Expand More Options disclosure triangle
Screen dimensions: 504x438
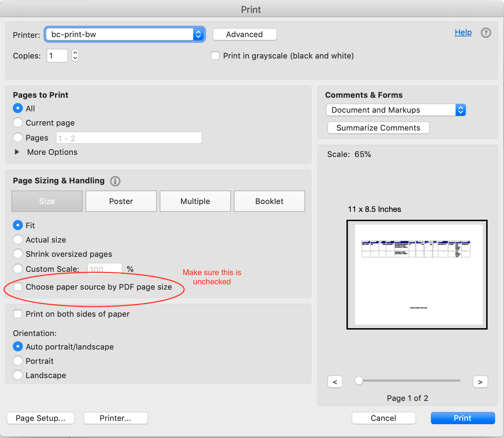[x=17, y=152]
